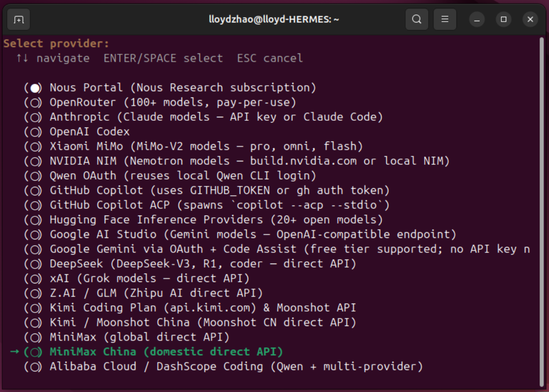Choose DeepSeek direct API provider
Image resolution: width=549 pixels, height=392 pixels.
[x=33, y=264]
